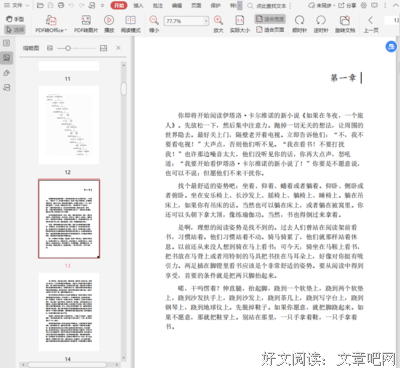Switch to the 批注 tab
Image resolution: width=400 pixels, height=368 pixels.
tap(158, 5)
